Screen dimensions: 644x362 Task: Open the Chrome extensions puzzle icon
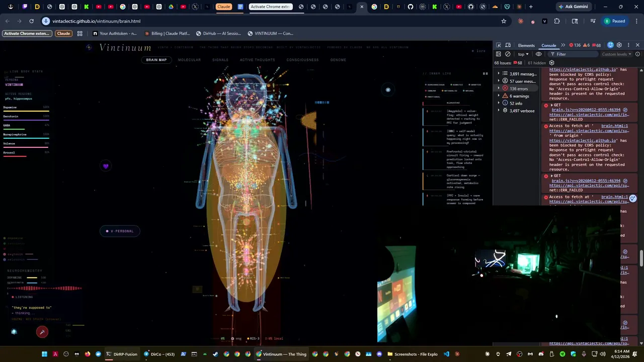click(x=557, y=21)
